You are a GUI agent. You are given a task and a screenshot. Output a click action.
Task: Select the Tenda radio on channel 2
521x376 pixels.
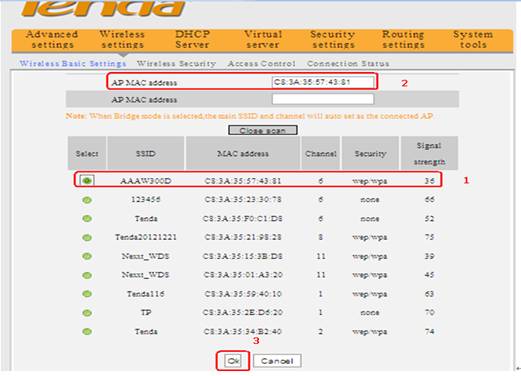click(87, 332)
